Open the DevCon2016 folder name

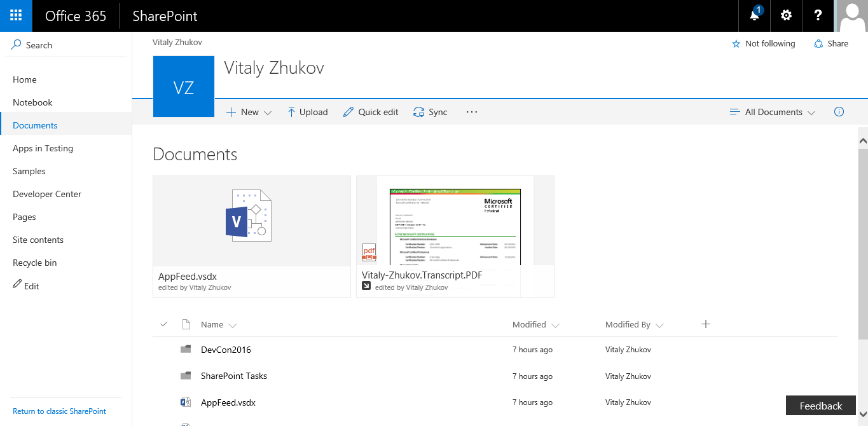(226, 350)
